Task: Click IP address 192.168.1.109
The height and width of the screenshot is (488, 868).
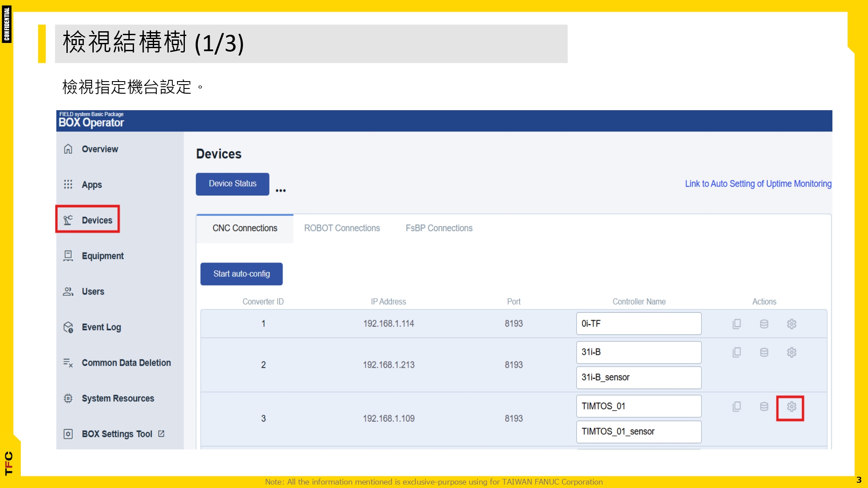Action: click(388, 419)
